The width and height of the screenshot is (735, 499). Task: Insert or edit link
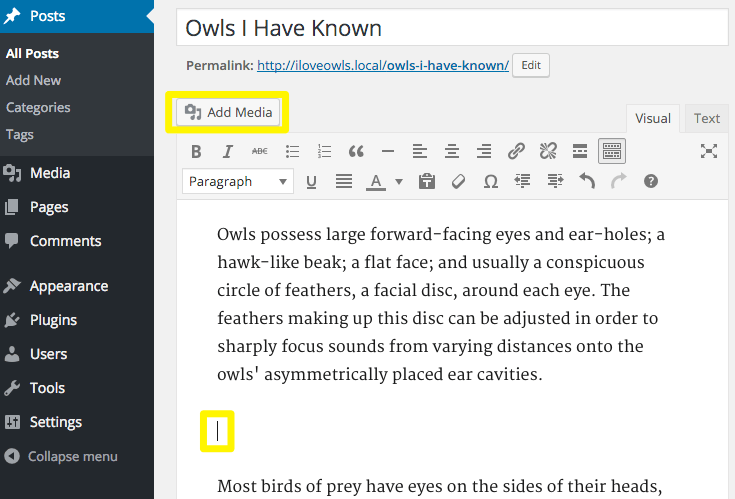pos(516,151)
